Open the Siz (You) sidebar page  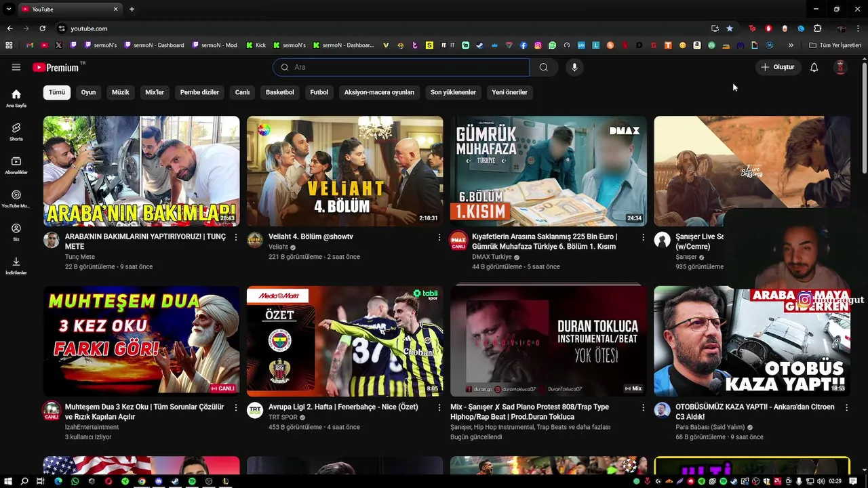(x=16, y=232)
